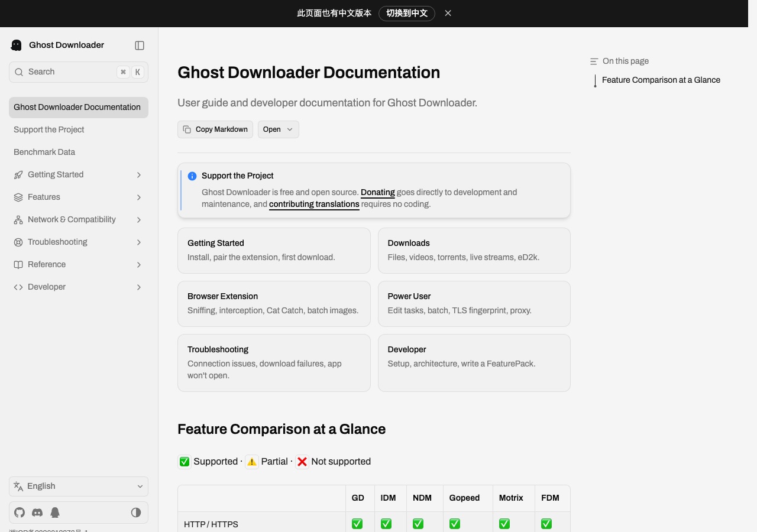Viewport: 757px width, 532px height.
Task: Expand the sidebar Getting Started section chevron
Action: tap(139, 174)
